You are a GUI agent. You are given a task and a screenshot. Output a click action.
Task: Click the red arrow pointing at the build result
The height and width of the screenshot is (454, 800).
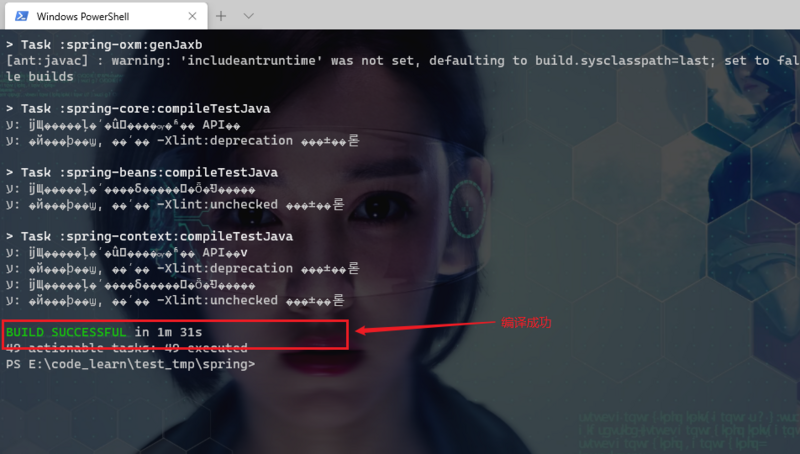[425, 326]
